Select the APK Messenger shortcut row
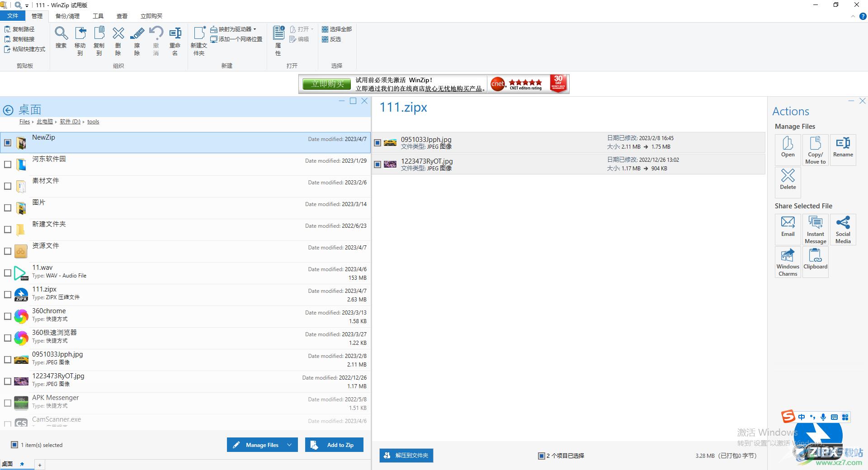The height and width of the screenshot is (470, 868). 185,403
